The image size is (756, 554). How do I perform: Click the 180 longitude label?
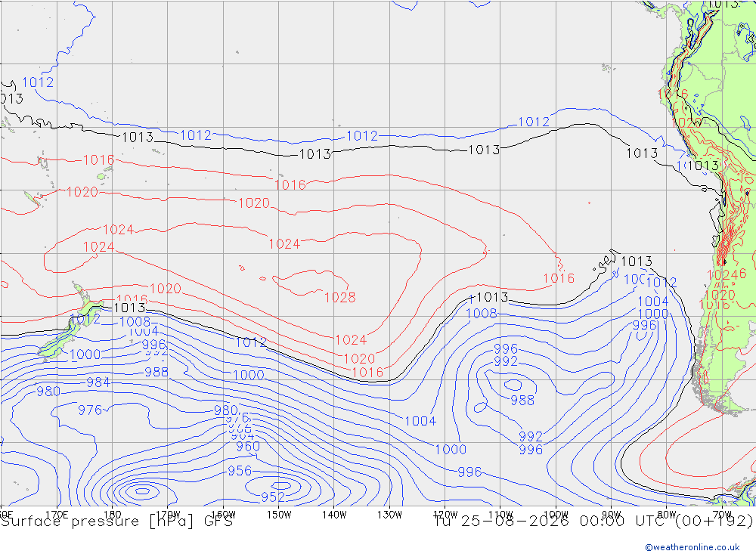pos(113,515)
